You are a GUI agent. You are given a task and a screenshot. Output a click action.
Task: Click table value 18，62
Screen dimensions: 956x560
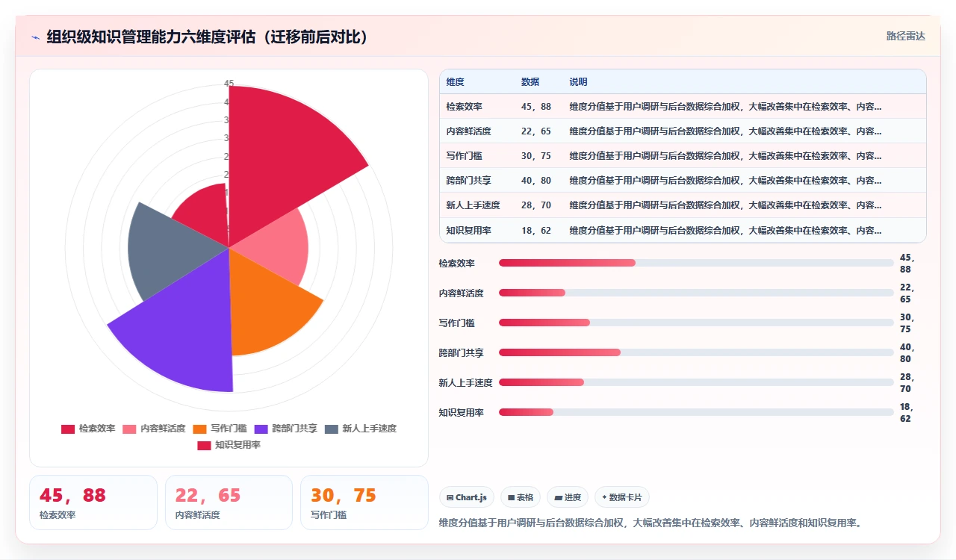pyautogui.click(x=536, y=231)
